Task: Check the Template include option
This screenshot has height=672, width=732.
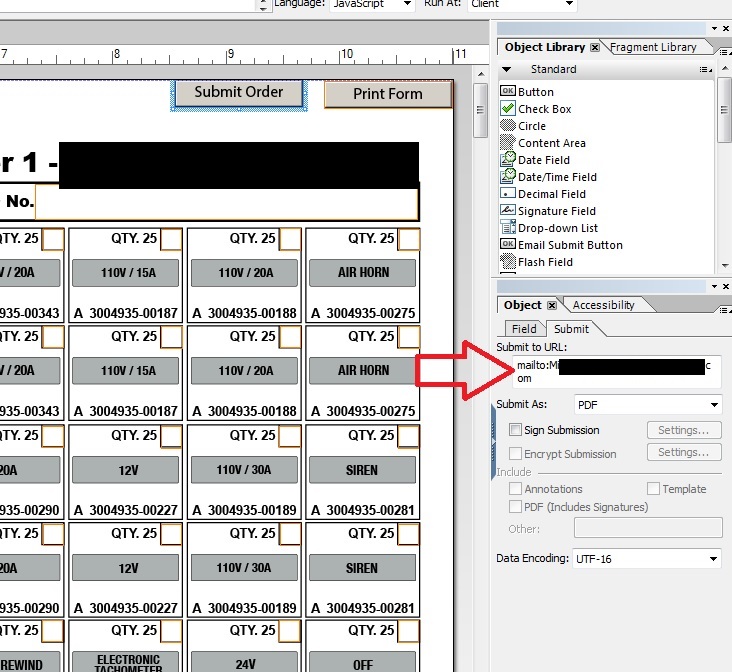Action: [x=653, y=488]
